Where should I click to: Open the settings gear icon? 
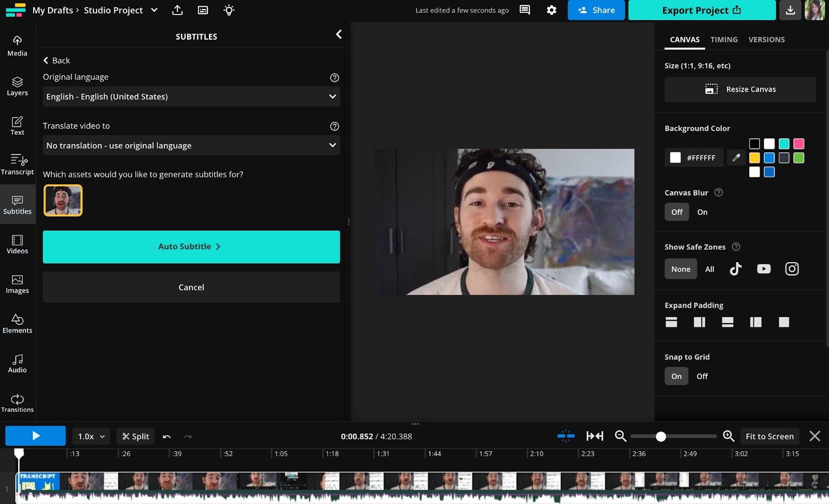552,10
